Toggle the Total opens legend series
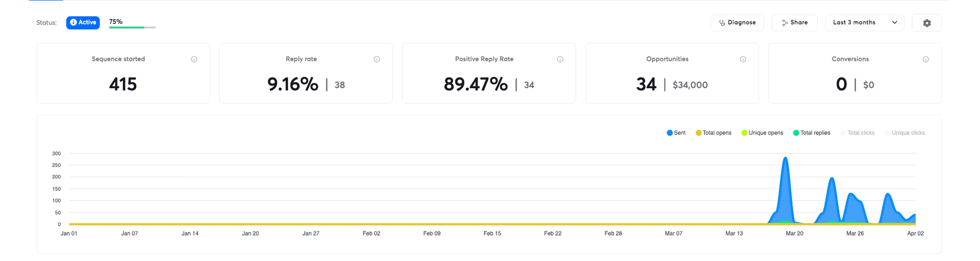 (x=713, y=133)
